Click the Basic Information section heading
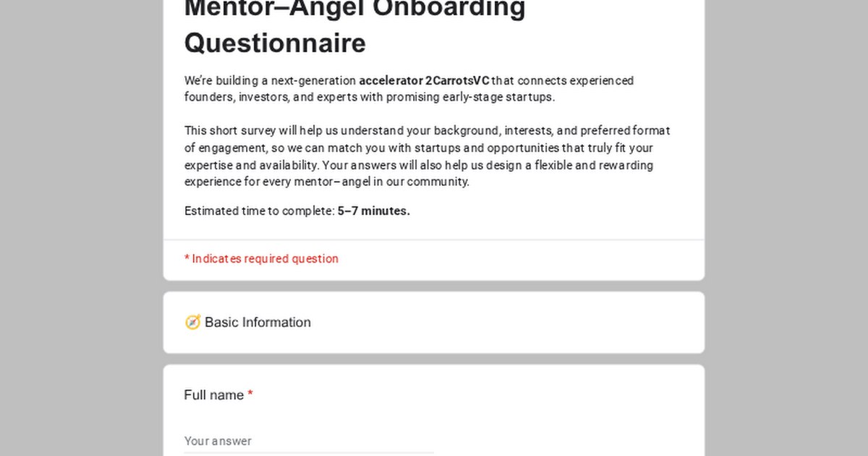 [258, 323]
